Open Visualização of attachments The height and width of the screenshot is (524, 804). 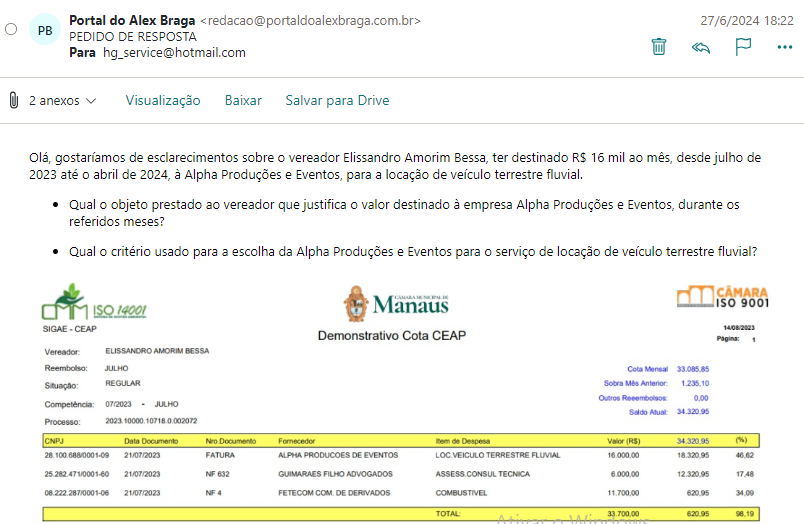163,100
